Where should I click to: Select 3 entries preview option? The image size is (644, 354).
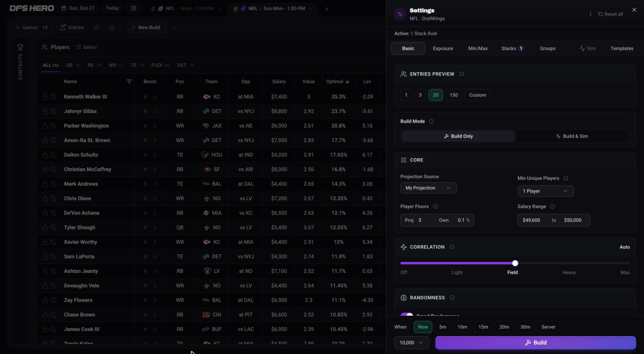[x=420, y=95]
